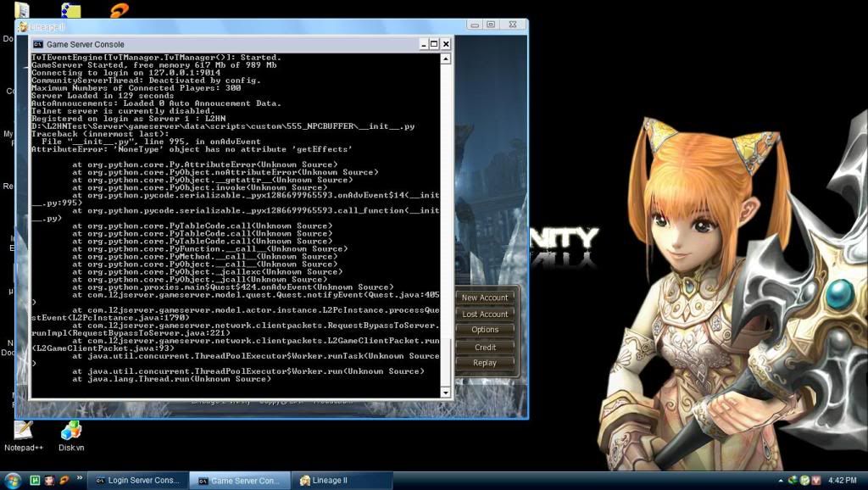Click the console scrollbar down arrow
868x490 pixels.
pos(446,392)
